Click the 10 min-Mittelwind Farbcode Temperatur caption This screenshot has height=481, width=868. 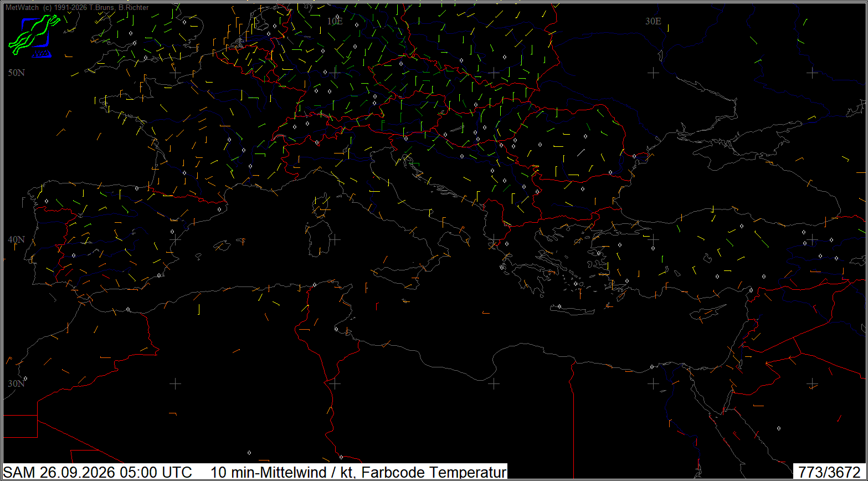pos(358,472)
